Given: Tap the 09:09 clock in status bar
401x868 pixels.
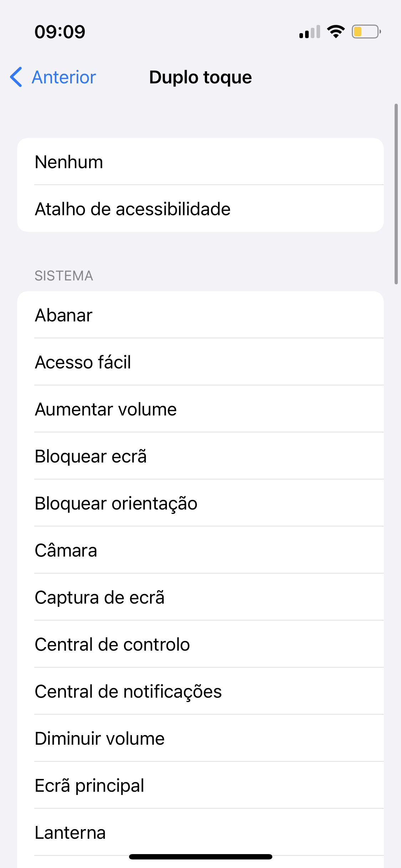Looking at the screenshot, I should pos(60,32).
